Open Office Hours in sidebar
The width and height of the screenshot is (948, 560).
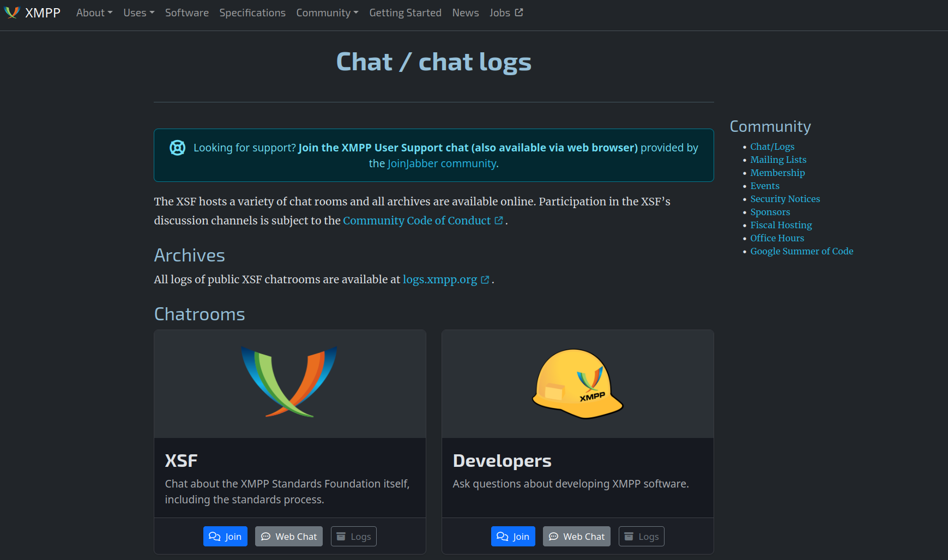(x=777, y=238)
